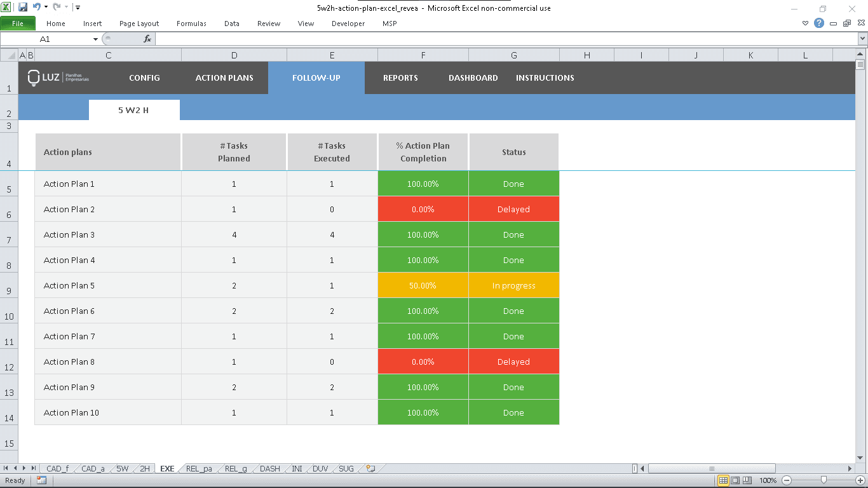This screenshot has width=868, height=488.
Task: Minimize the ribbon with the caret icon
Action: tap(806, 24)
